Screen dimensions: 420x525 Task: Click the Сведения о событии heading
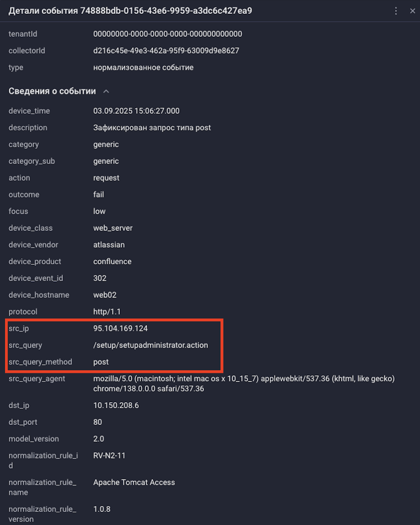52,91
